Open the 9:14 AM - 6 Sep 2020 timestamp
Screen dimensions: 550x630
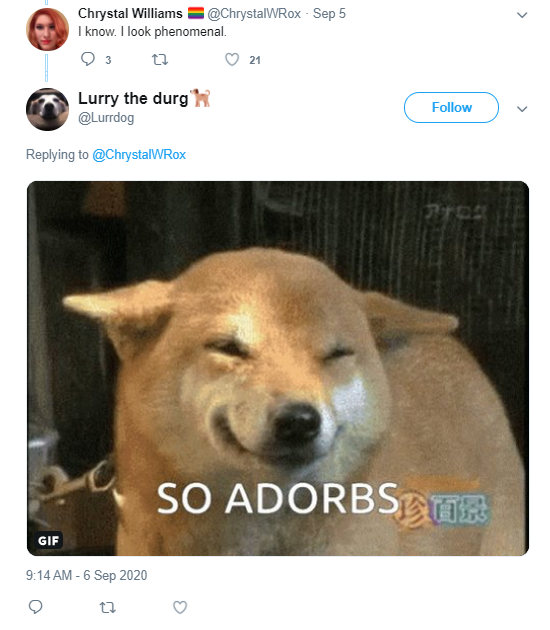(86, 575)
